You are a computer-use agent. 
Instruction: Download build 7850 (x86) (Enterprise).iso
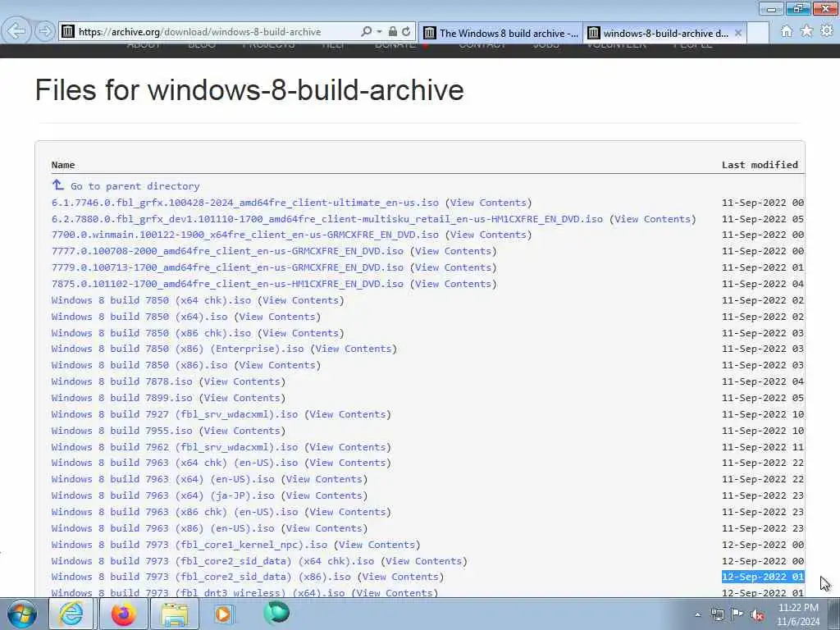pos(177,349)
